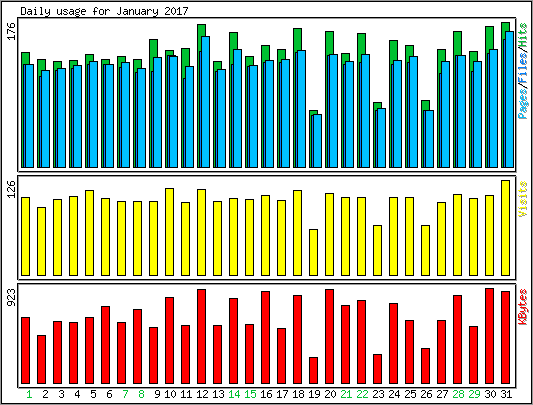The height and width of the screenshot is (405, 533).
Task: Click green day label 21
Action: tap(346, 394)
